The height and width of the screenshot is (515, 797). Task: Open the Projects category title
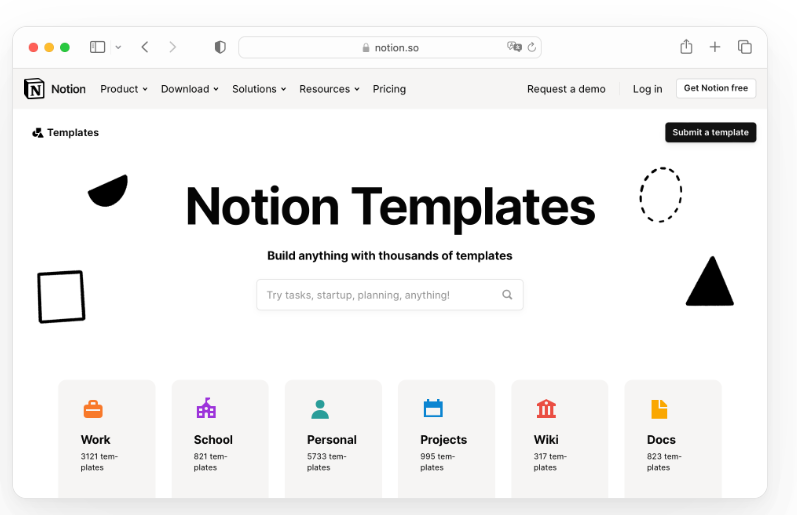(444, 440)
